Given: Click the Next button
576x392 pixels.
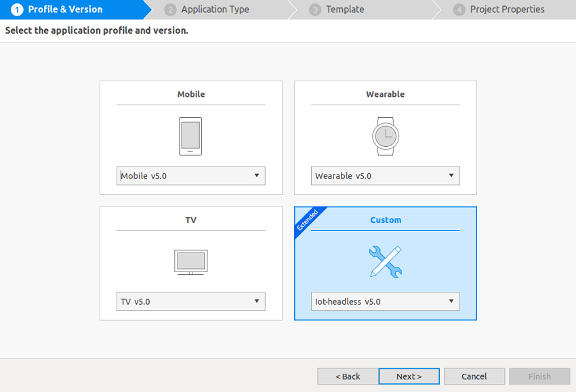Looking at the screenshot, I should 409,376.
